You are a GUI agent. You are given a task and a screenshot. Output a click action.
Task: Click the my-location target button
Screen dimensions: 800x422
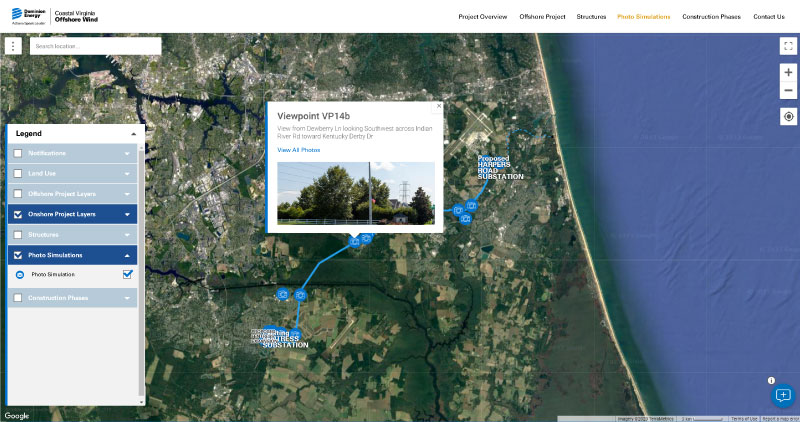pos(788,117)
